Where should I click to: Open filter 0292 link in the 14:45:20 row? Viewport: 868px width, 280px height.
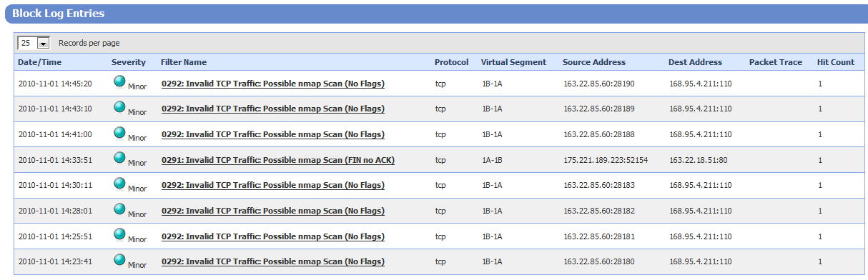pos(272,84)
